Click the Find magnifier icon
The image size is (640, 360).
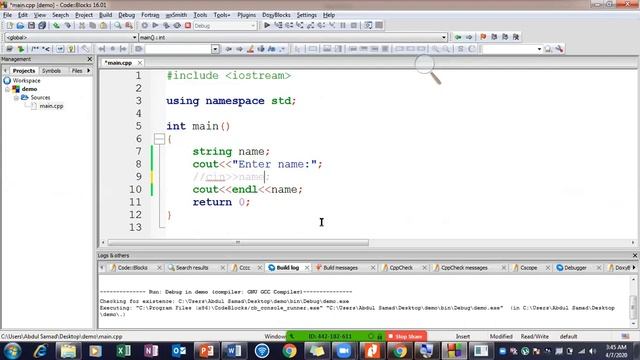tap(118, 25)
